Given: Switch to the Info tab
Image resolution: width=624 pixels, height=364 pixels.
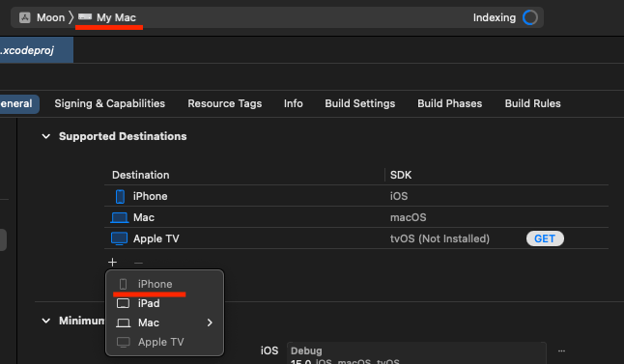Looking at the screenshot, I should tap(294, 104).
